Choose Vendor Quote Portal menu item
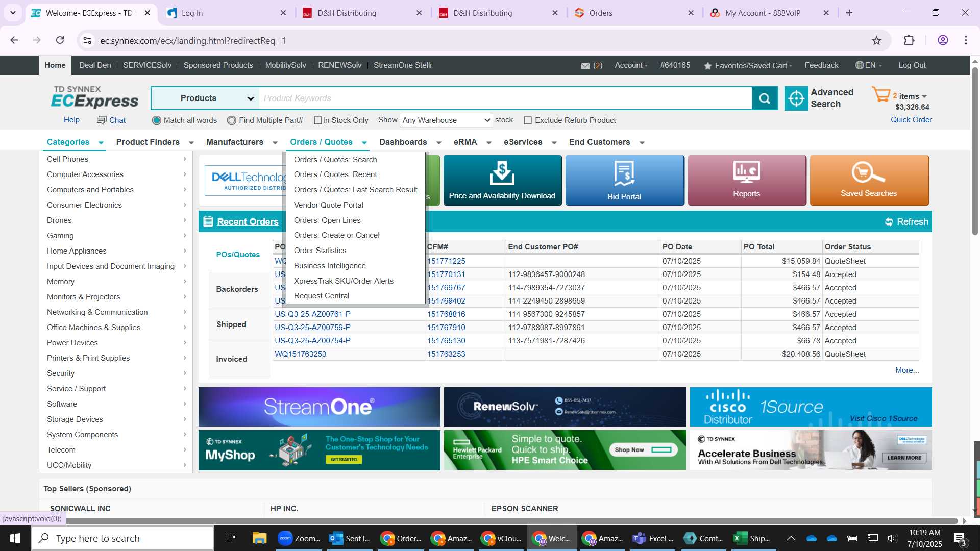Viewport: 980px width, 551px height. click(x=328, y=205)
